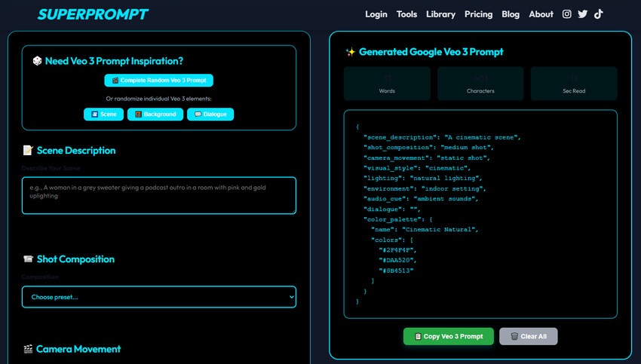Click the "#8B4513" color value
The height and width of the screenshot is (364, 641).
(396, 271)
